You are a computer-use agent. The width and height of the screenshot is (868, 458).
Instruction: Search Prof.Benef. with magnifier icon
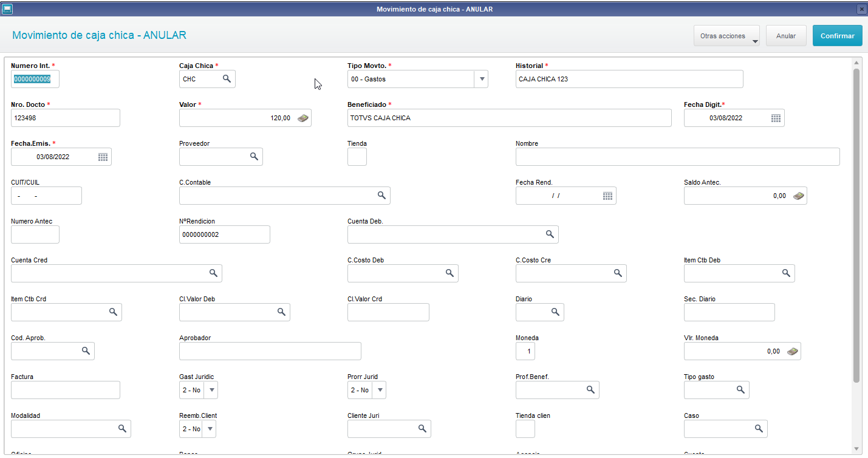pyautogui.click(x=590, y=390)
